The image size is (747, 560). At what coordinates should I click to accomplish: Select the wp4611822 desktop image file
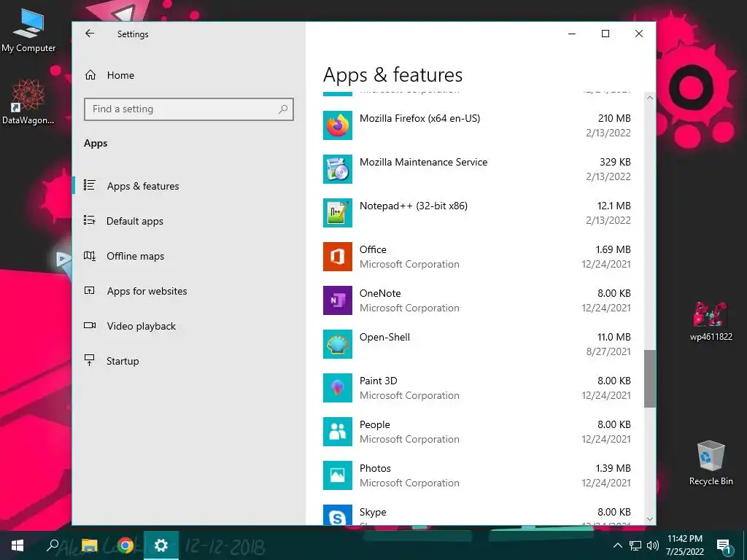tap(711, 322)
